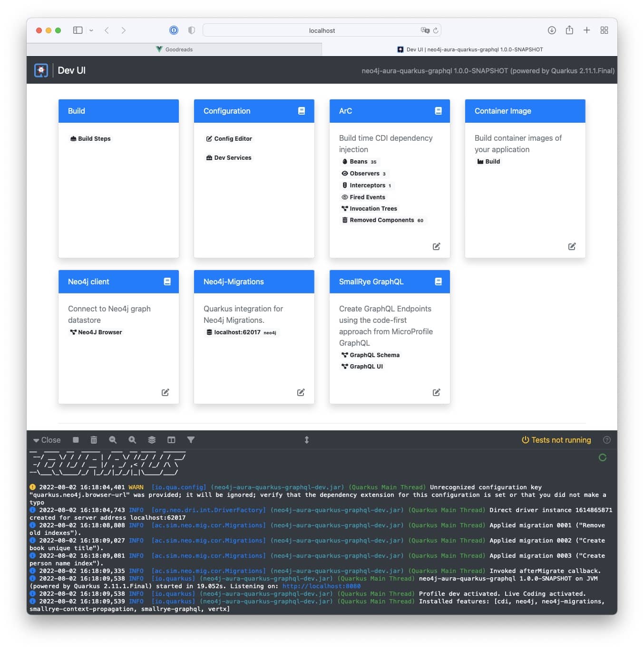Click the green refresh circle in the log
This screenshot has width=644, height=650.
click(603, 457)
